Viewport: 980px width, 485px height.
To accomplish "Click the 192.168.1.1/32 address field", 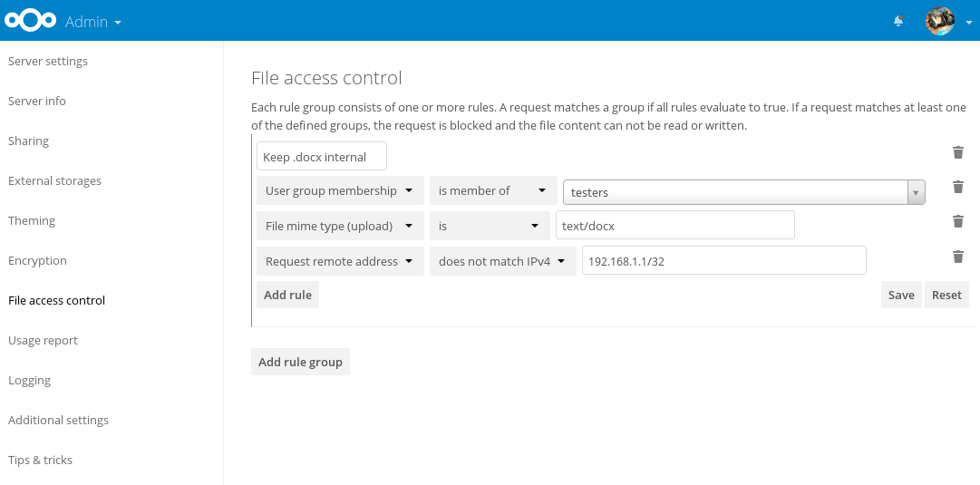I will (x=723, y=261).
